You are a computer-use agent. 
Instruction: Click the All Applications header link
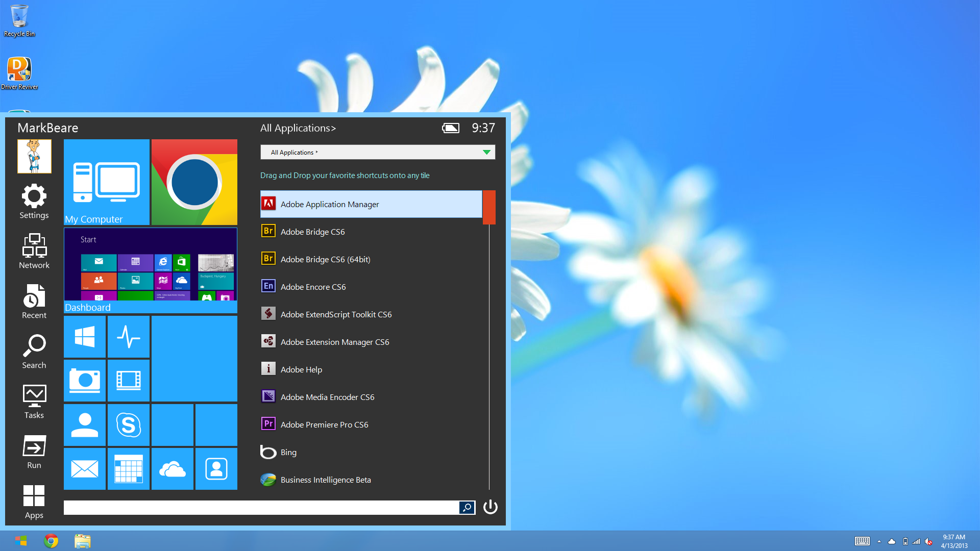(298, 128)
